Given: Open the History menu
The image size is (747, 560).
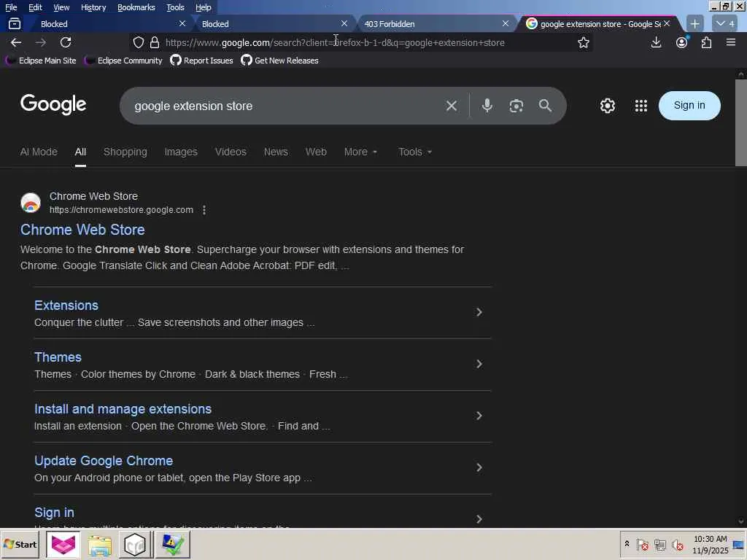Looking at the screenshot, I should [x=93, y=7].
